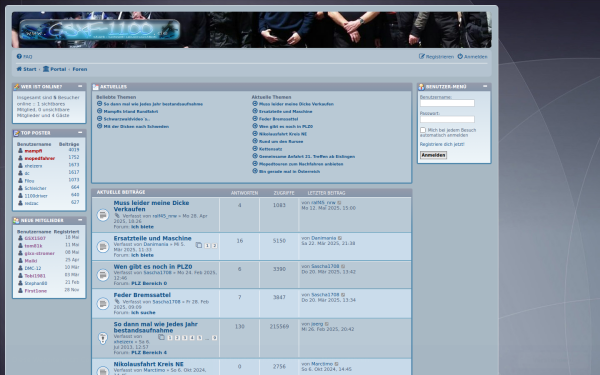Open the Foren navigation item
This screenshot has width=600, height=375.
[80, 69]
